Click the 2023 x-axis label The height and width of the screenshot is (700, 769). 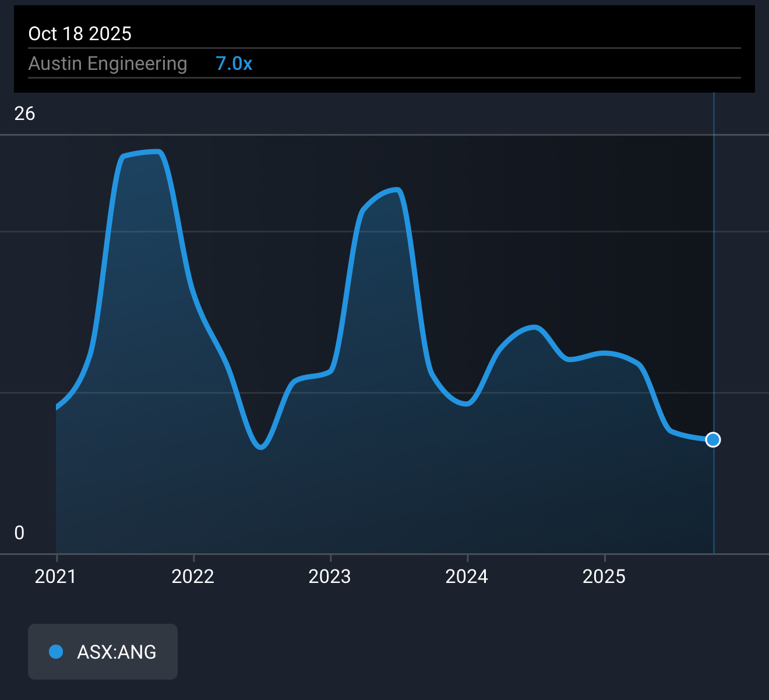[x=330, y=577]
